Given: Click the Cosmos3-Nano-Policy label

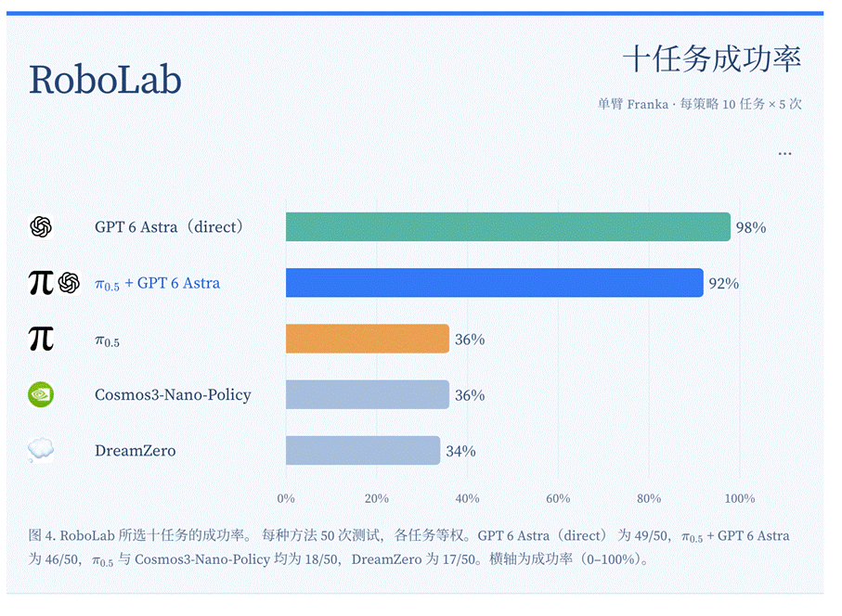Looking at the screenshot, I should pyautogui.click(x=173, y=395).
